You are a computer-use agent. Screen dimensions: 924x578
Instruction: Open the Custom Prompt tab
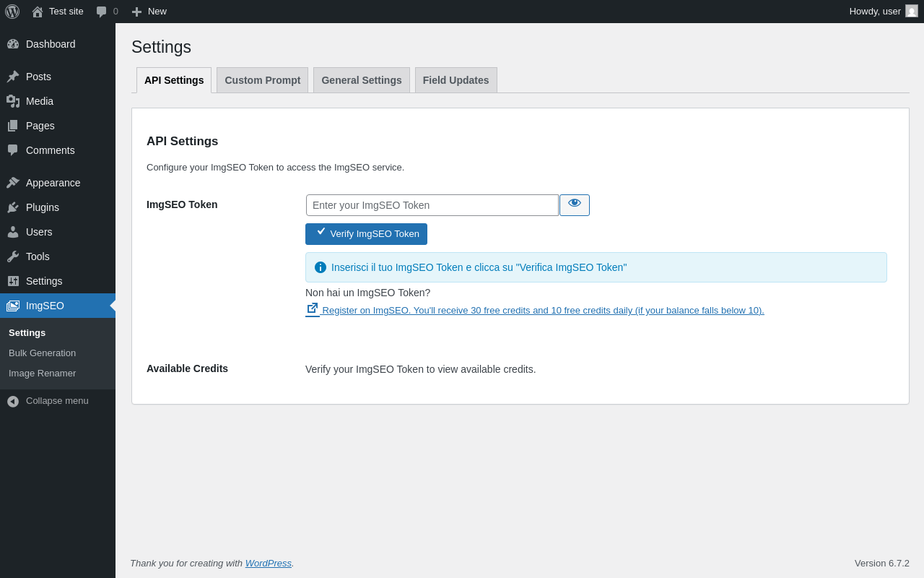click(263, 80)
